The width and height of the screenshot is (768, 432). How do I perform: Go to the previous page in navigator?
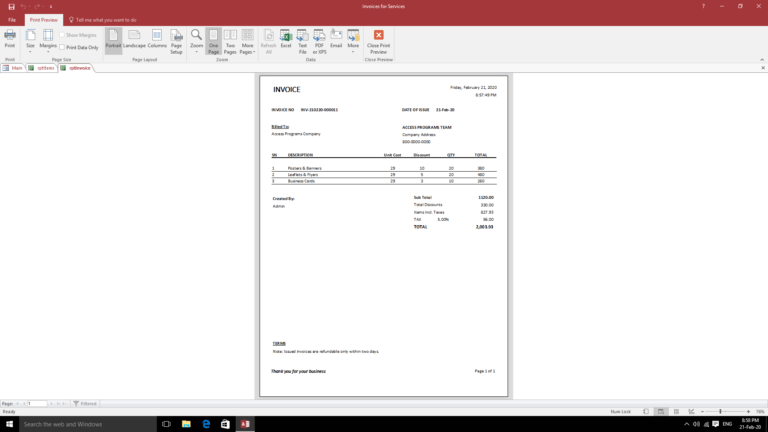(x=24, y=404)
